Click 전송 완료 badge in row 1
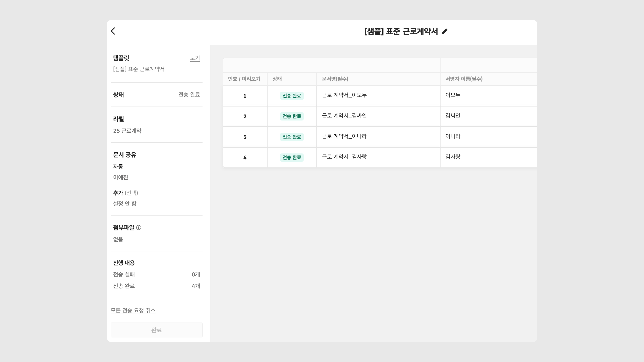This screenshot has height=362, width=644. tap(291, 96)
